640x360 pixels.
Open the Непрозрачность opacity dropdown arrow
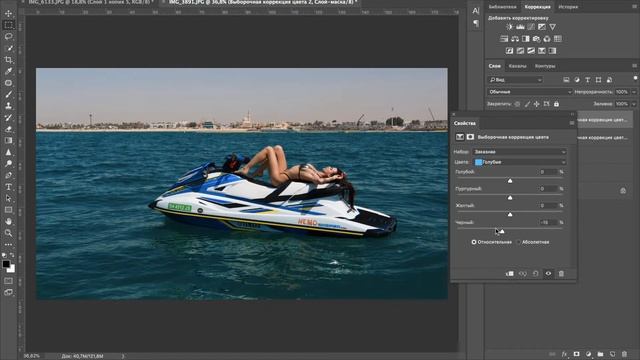pyautogui.click(x=634, y=92)
